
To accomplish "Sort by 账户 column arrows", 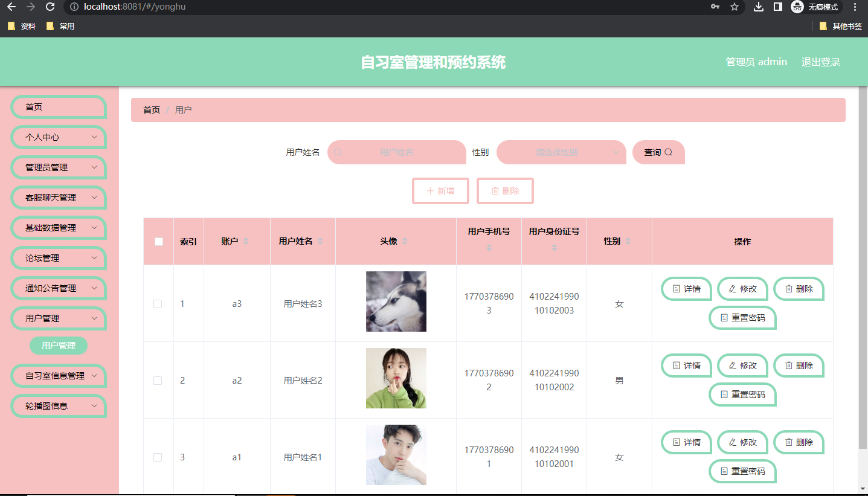I will (x=246, y=241).
